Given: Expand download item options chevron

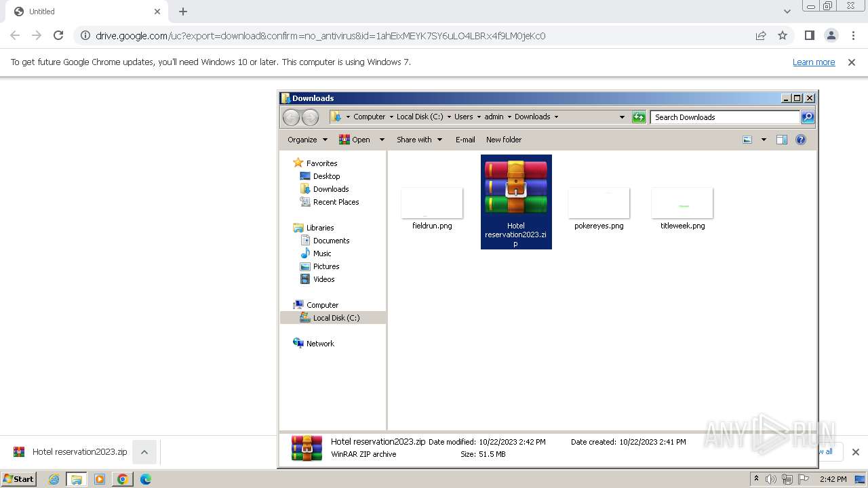Looking at the screenshot, I should [x=144, y=452].
